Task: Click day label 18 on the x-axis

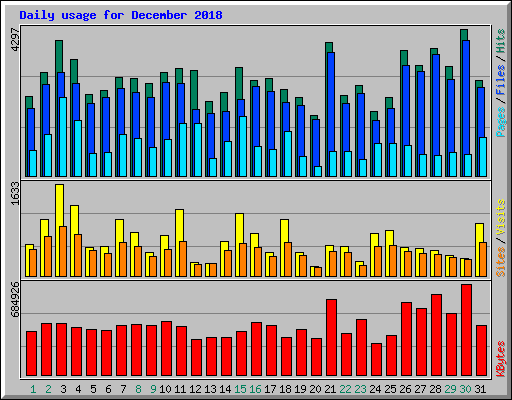Action: pyautogui.click(x=285, y=389)
